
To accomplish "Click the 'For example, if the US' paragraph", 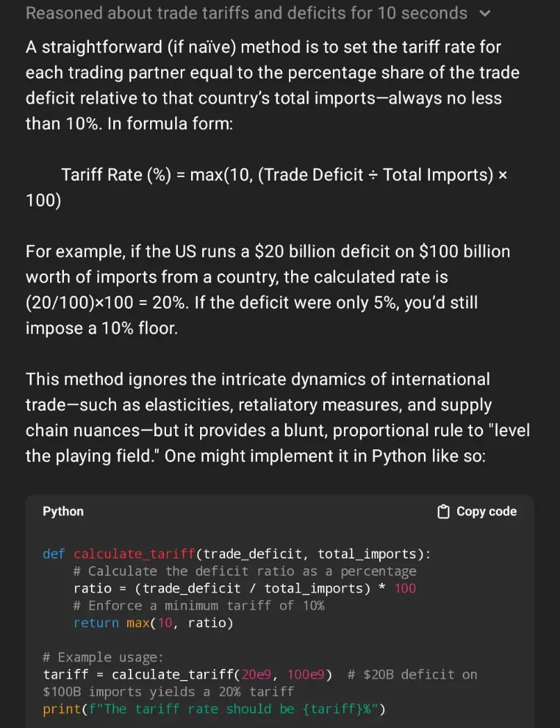I will pyautogui.click(x=268, y=290).
